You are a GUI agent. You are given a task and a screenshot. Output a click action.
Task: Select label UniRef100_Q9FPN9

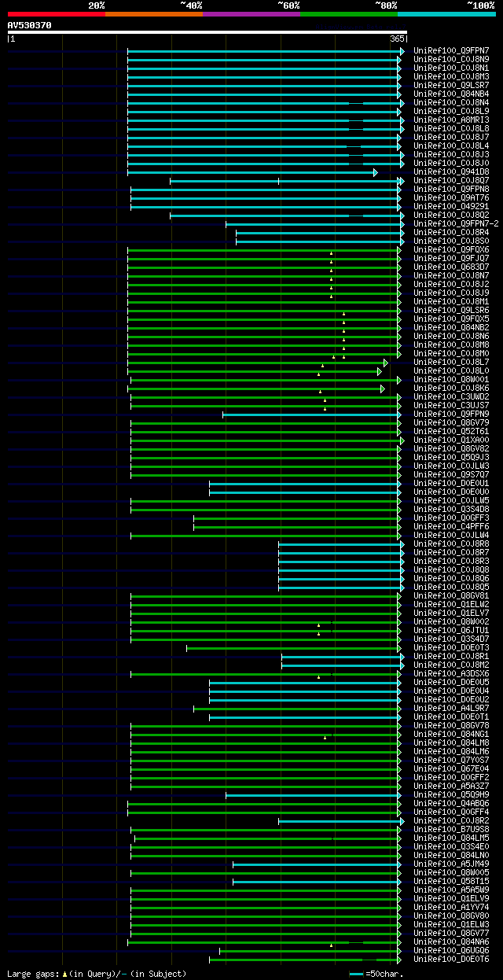click(x=451, y=414)
